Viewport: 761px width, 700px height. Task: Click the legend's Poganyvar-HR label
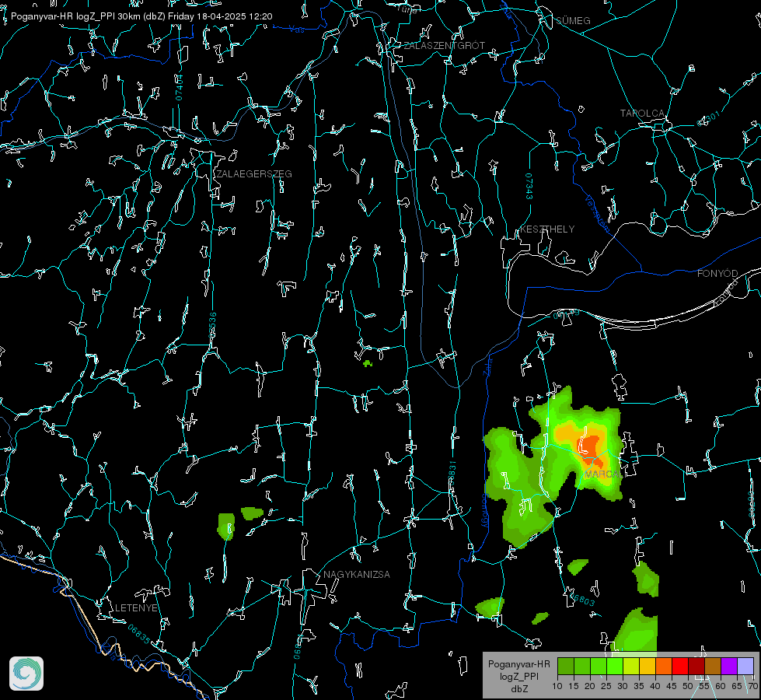pos(518,664)
